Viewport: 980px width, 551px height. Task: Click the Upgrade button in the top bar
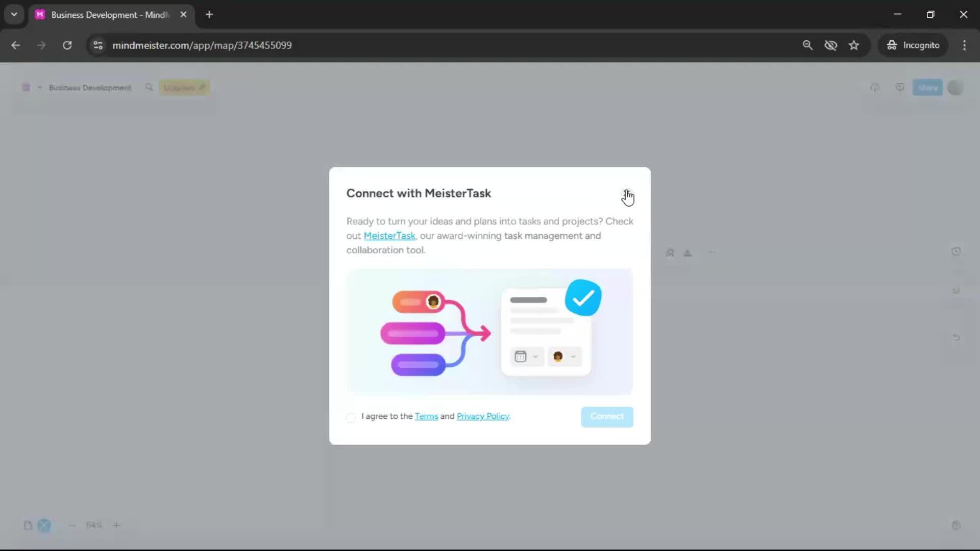pos(184,88)
